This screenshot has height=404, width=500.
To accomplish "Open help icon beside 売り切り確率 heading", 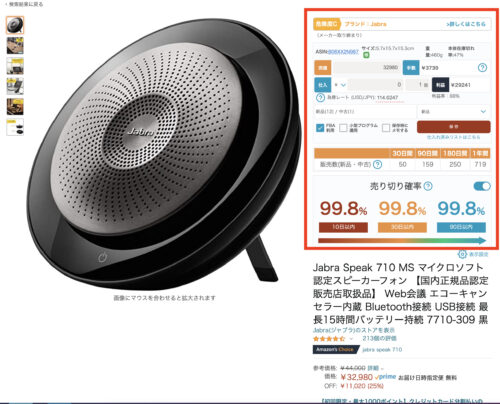I will pos(428,186).
